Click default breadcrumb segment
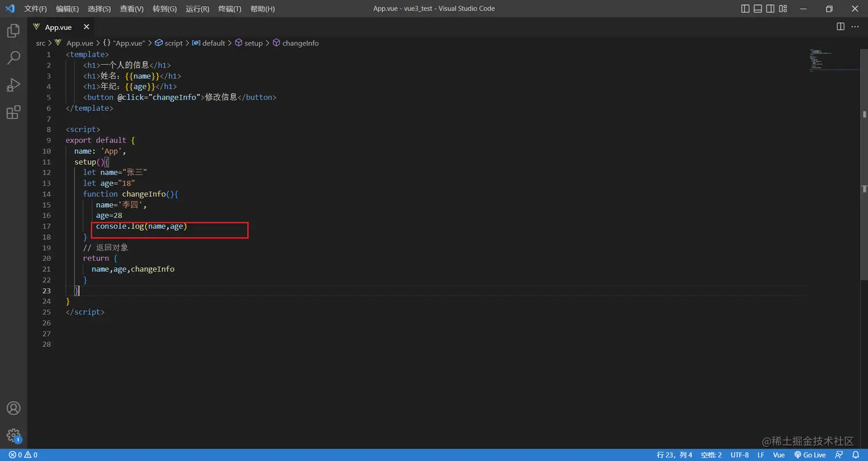The image size is (868, 461). coord(208,43)
